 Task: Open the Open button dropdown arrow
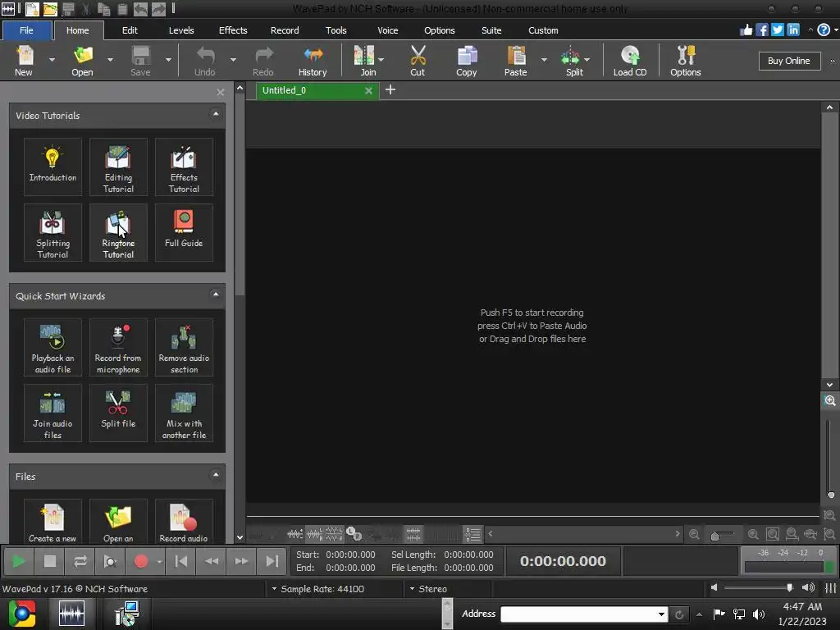click(x=111, y=60)
